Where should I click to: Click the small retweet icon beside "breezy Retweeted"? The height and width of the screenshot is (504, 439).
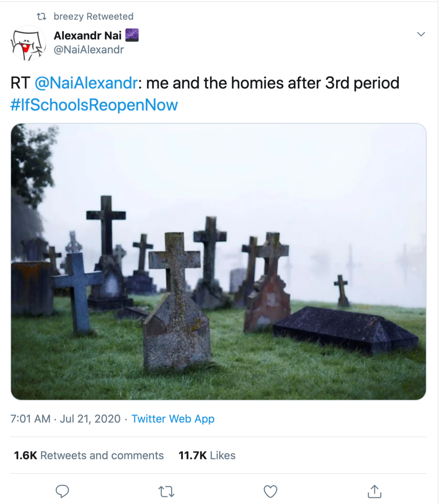(41, 16)
